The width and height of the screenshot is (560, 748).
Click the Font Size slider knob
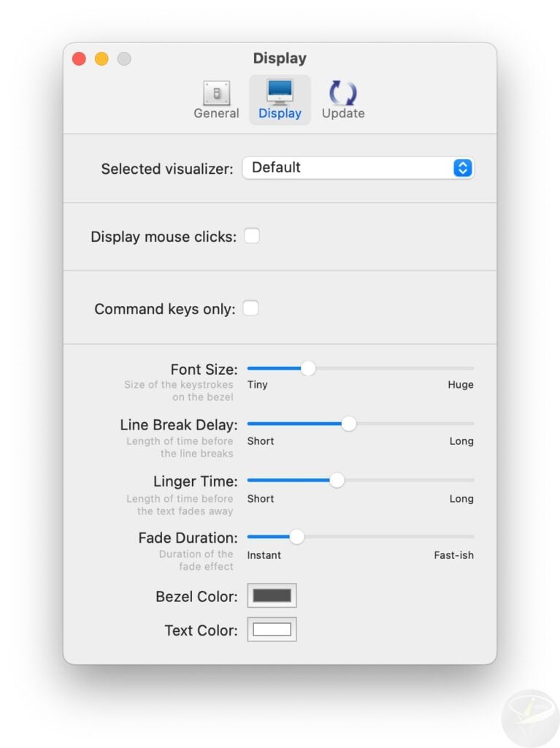(x=308, y=368)
